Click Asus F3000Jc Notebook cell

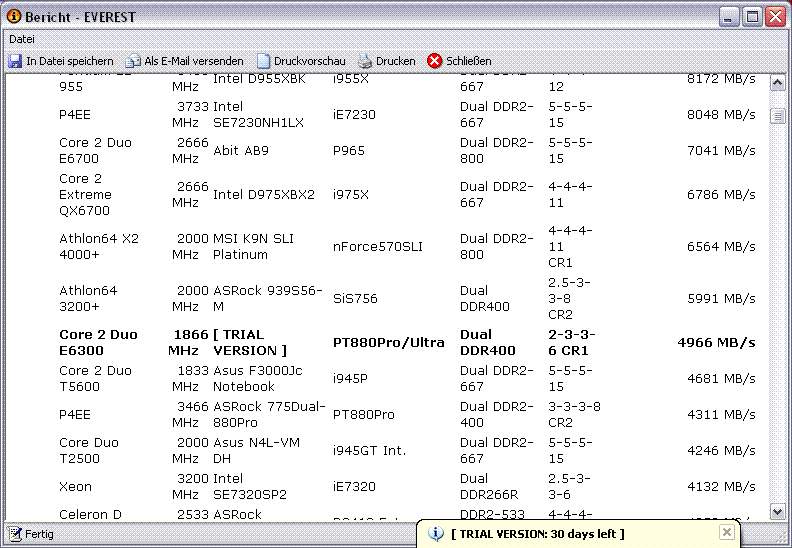click(258, 378)
